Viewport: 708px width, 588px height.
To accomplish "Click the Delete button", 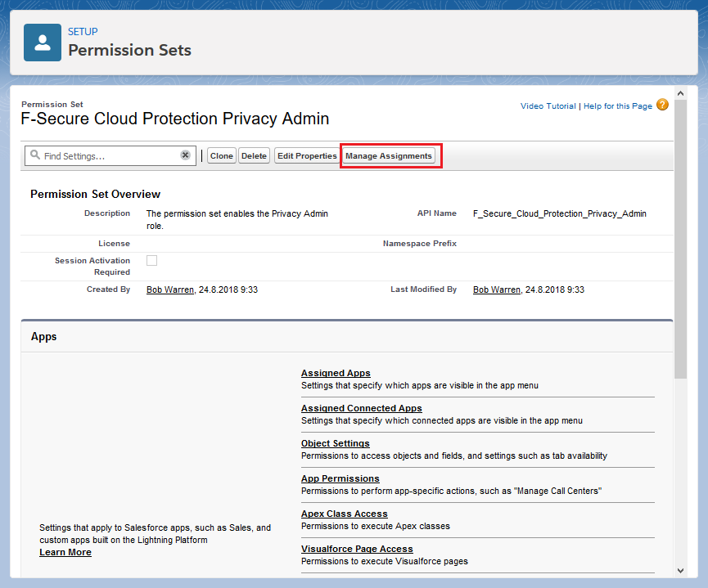I will click(x=254, y=155).
